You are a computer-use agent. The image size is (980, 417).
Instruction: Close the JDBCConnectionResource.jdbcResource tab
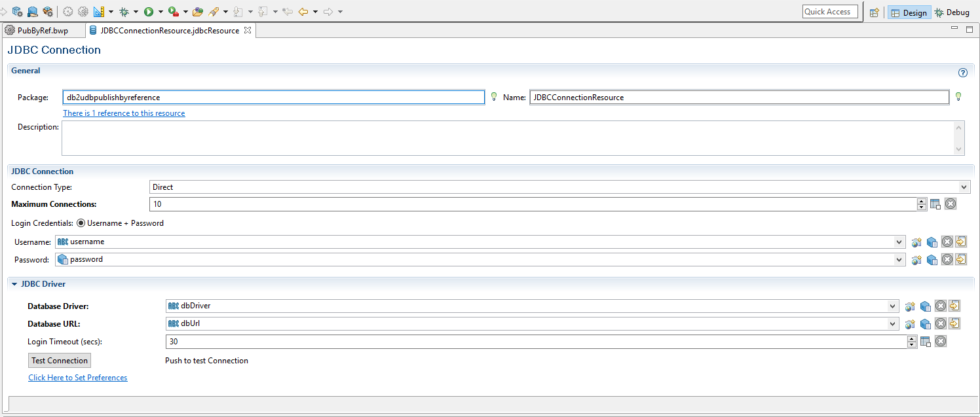247,30
